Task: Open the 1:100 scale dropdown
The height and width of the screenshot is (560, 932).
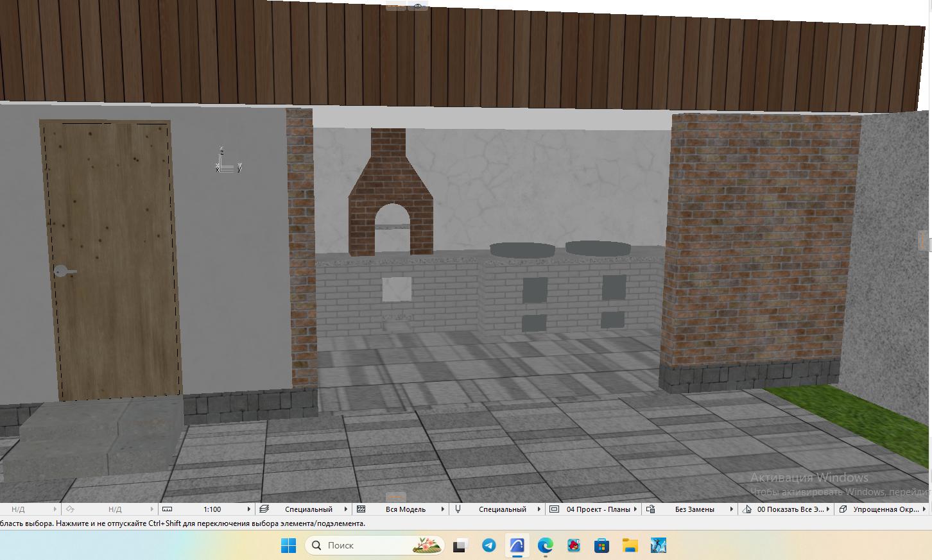Action: point(249,509)
